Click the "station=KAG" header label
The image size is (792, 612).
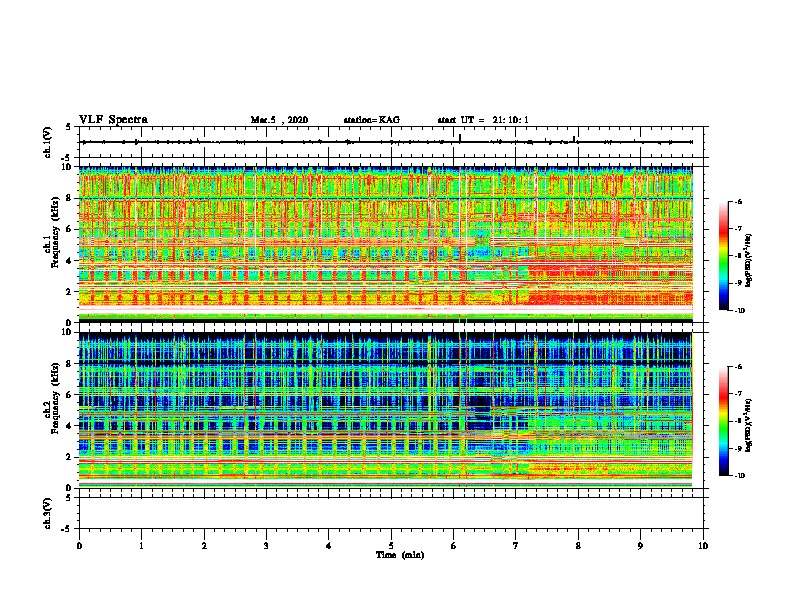pyautogui.click(x=371, y=120)
